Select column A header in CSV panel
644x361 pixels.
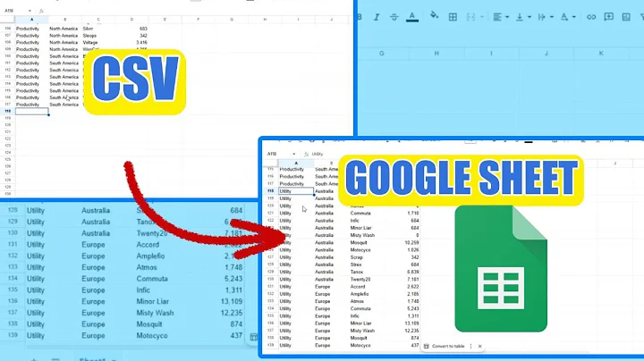pos(31,20)
